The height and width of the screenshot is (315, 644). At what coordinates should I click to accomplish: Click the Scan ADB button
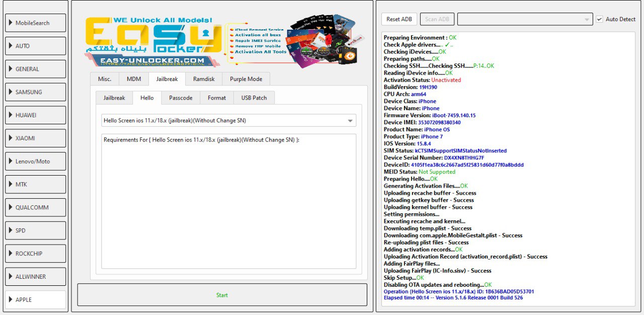[x=437, y=19]
